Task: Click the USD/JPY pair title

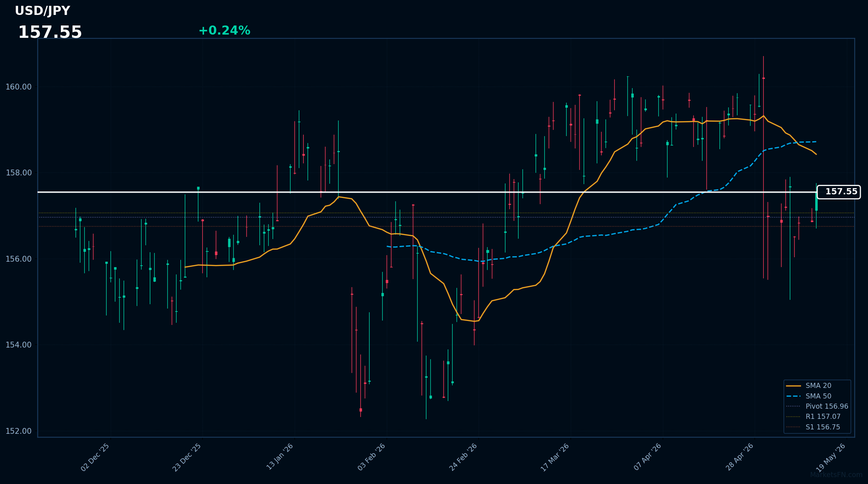Action: coord(42,11)
